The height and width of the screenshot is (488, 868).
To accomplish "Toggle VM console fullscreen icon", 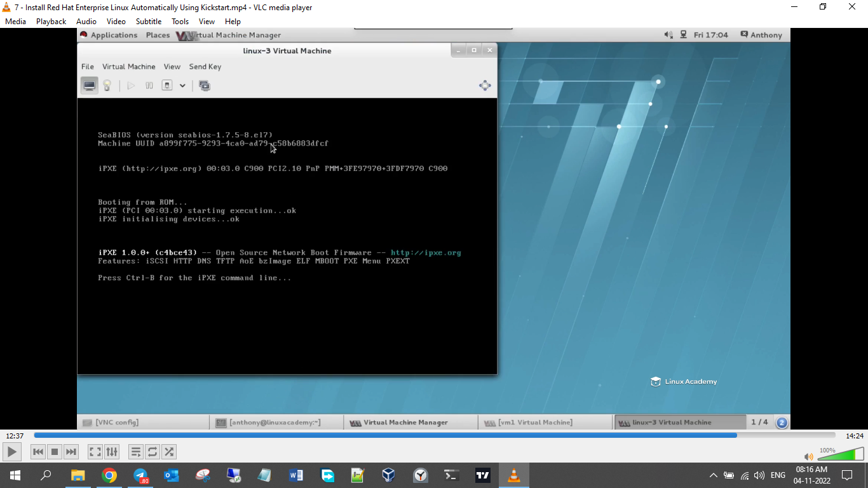I will (x=485, y=85).
